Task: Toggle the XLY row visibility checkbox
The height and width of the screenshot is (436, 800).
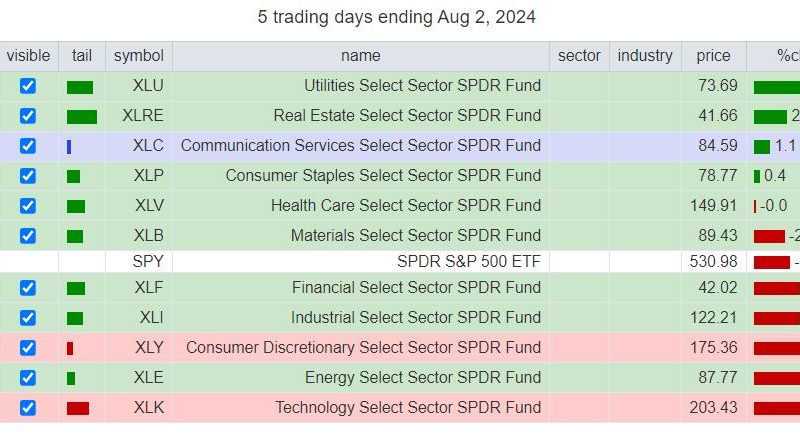Action: [x=28, y=348]
